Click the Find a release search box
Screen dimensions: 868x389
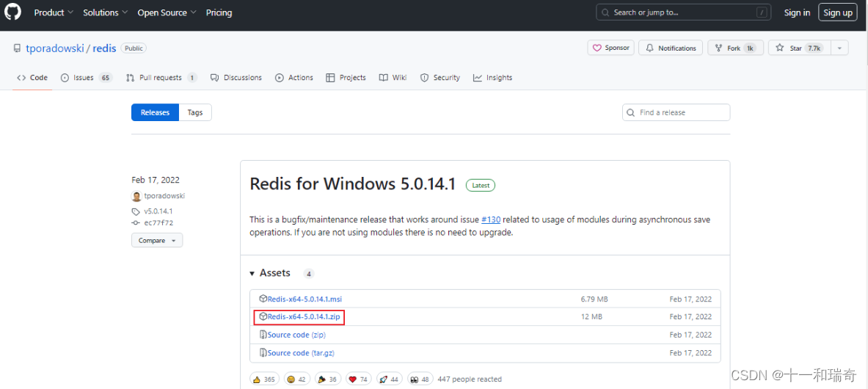[676, 112]
